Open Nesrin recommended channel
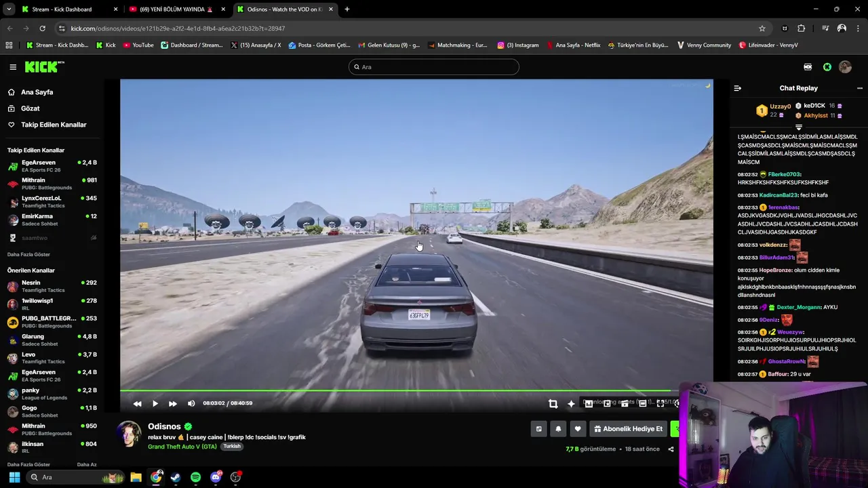868x488 pixels. (x=52, y=286)
